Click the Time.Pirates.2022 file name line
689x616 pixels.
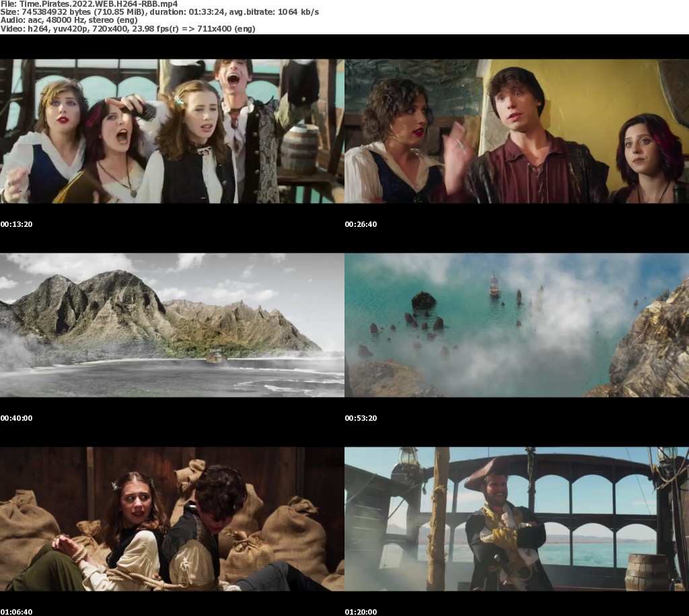(89, 3)
